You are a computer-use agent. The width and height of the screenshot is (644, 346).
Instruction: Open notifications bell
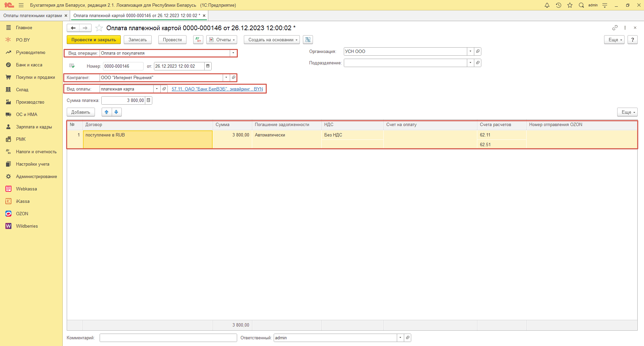coord(547,5)
